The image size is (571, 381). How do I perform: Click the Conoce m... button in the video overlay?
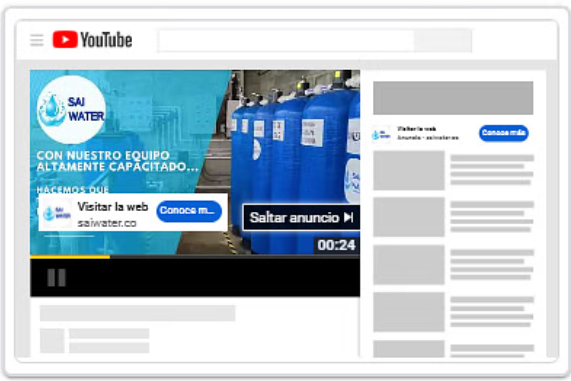[x=189, y=211]
